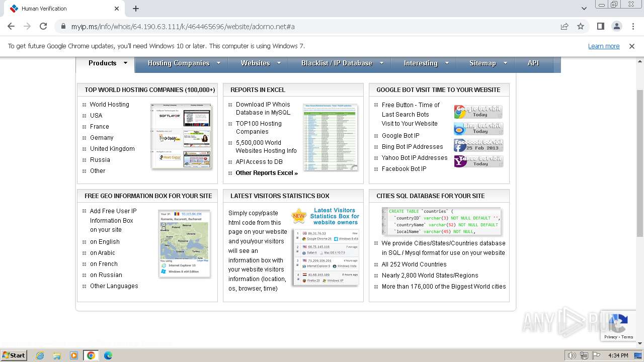Bookmark this page with the star icon
The height and width of the screenshot is (362, 644).
[581, 26]
